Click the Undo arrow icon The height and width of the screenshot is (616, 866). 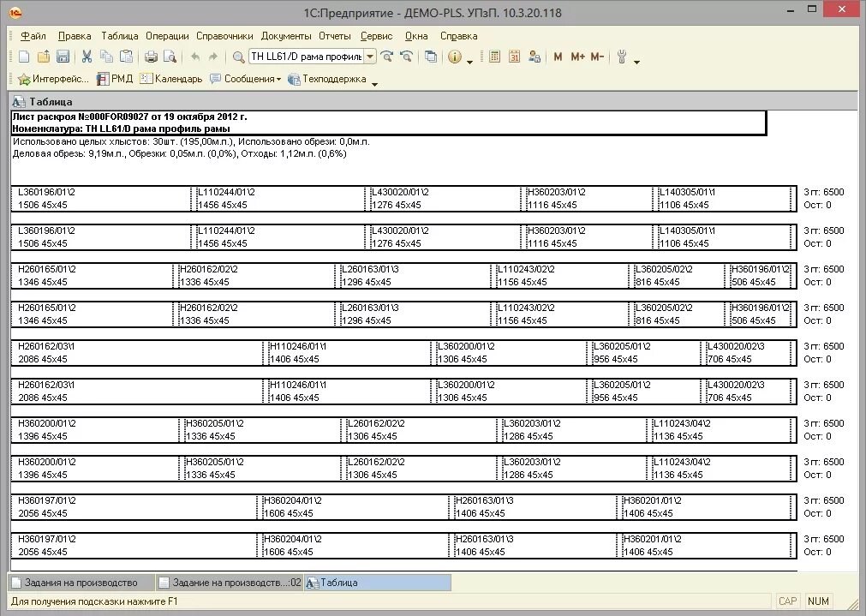(x=195, y=57)
